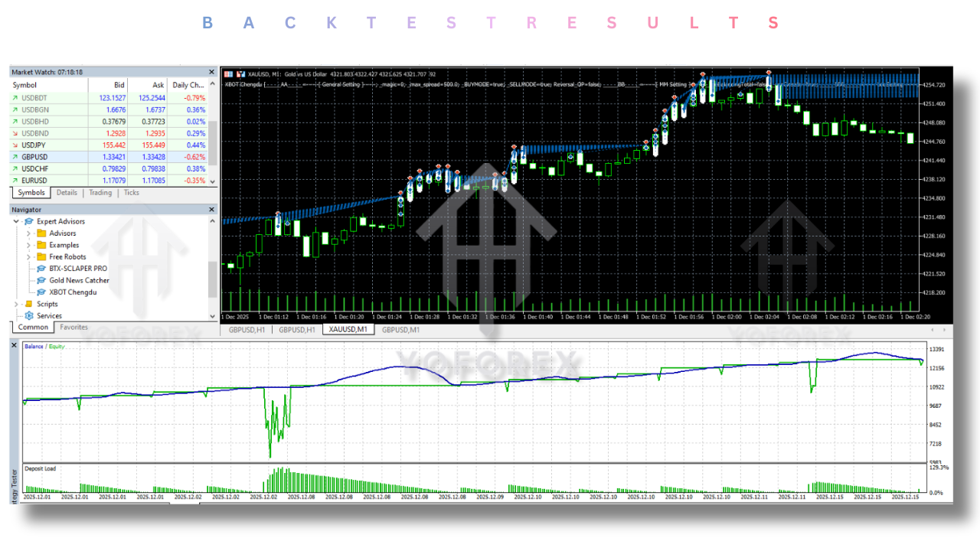This screenshot has height=551, width=980.
Task: Switch to the GBPUSD,M1 chart tab
Action: (x=400, y=330)
